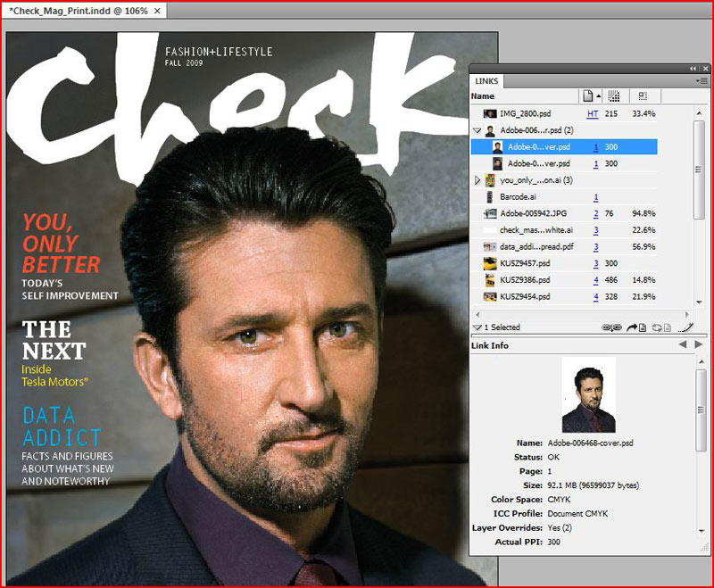Image resolution: width=714 pixels, height=588 pixels.
Task: Click page number 4 beside KU5Z9386.psd
Action: pos(596,280)
